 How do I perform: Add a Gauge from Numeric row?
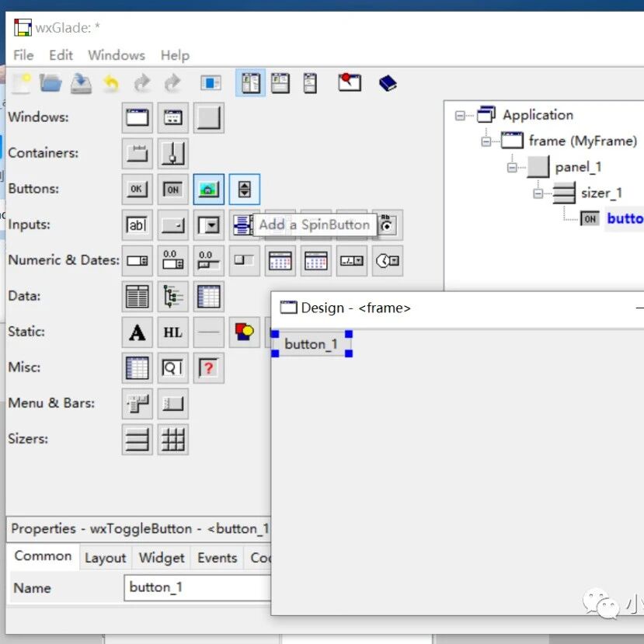pos(245,261)
